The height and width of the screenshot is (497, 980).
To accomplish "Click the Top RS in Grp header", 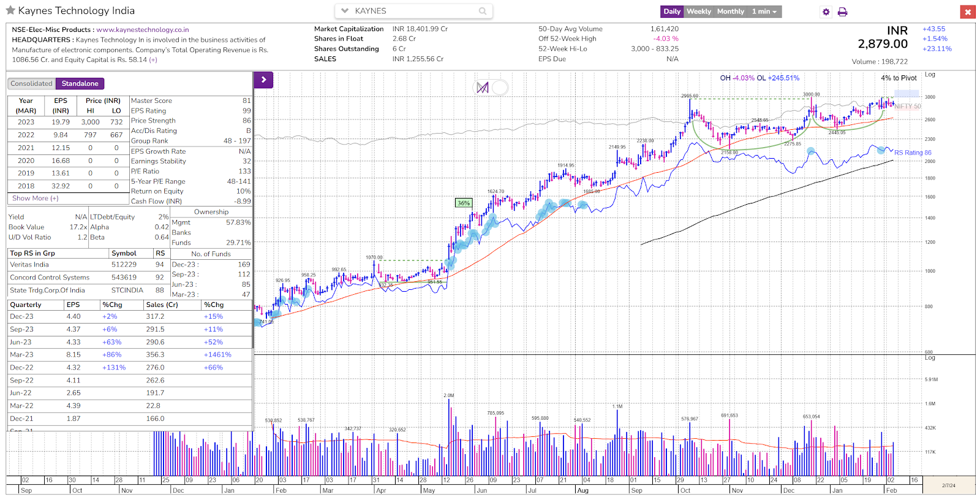I will coord(32,253).
